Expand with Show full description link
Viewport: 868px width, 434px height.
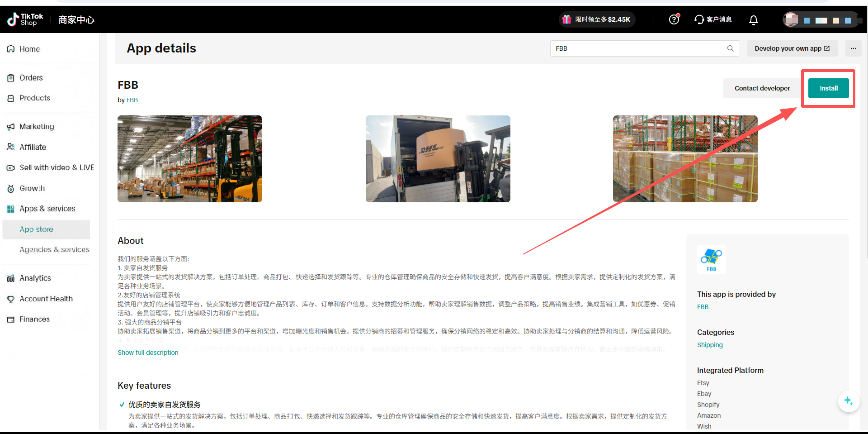[x=148, y=353]
